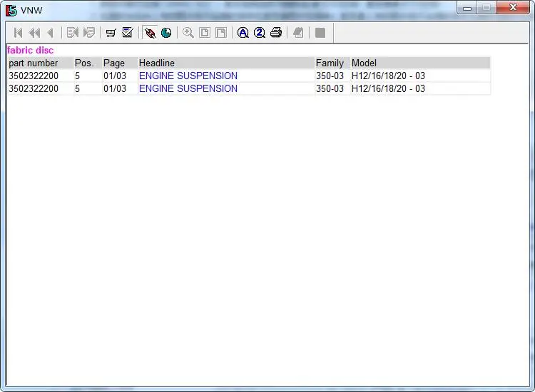Click the single previous arrow icon
The width and height of the screenshot is (535, 392).
coord(51,33)
